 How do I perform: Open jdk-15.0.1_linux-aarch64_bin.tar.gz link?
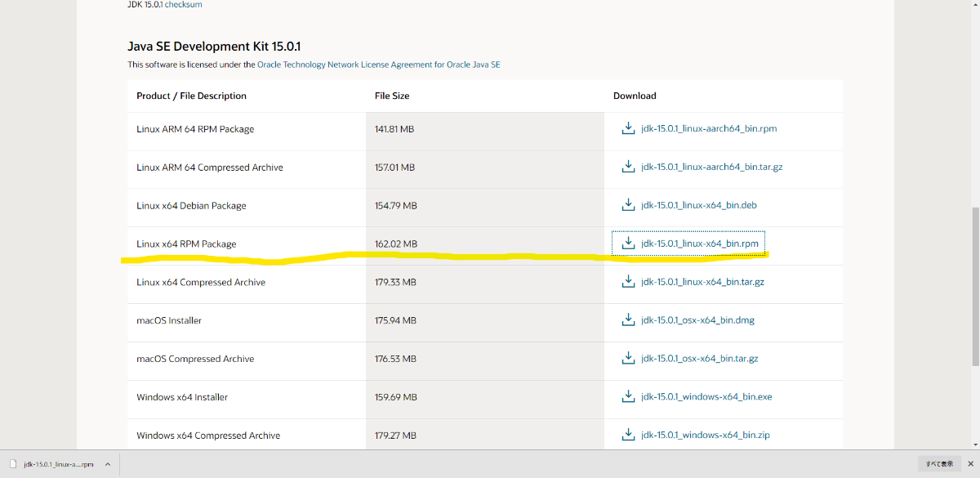[712, 167]
